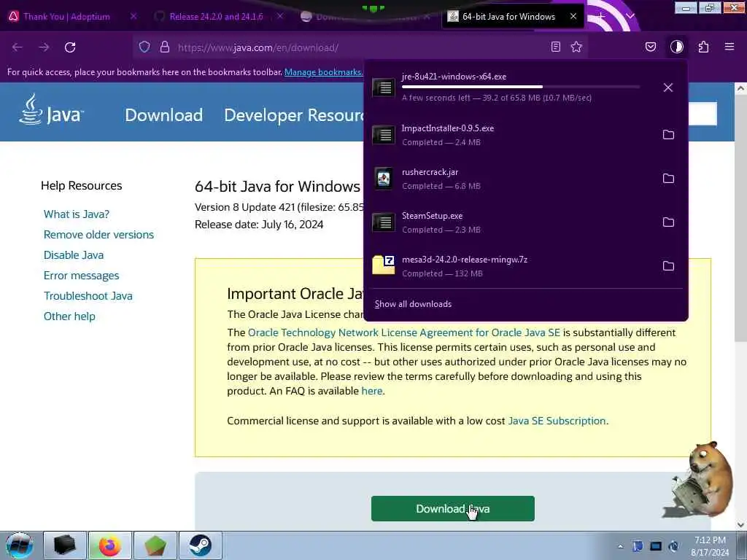The image size is (747, 560).
Task: Open Firefox from the taskbar
Action: (110, 545)
